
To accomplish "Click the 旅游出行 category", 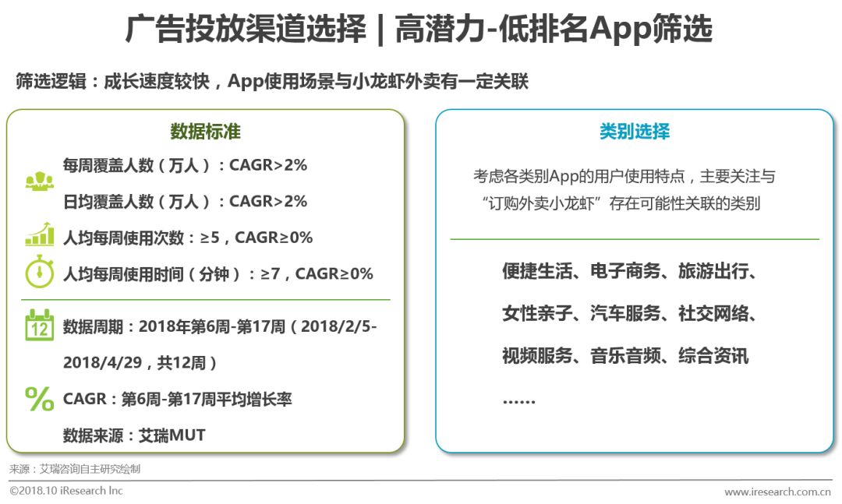I will (x=713, y=271).
